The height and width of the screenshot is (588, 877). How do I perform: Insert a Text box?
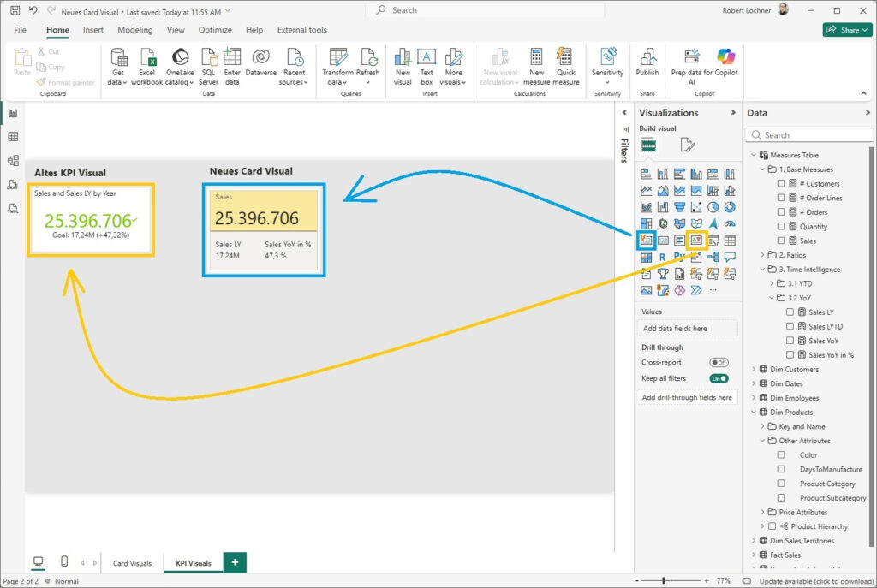427,58
